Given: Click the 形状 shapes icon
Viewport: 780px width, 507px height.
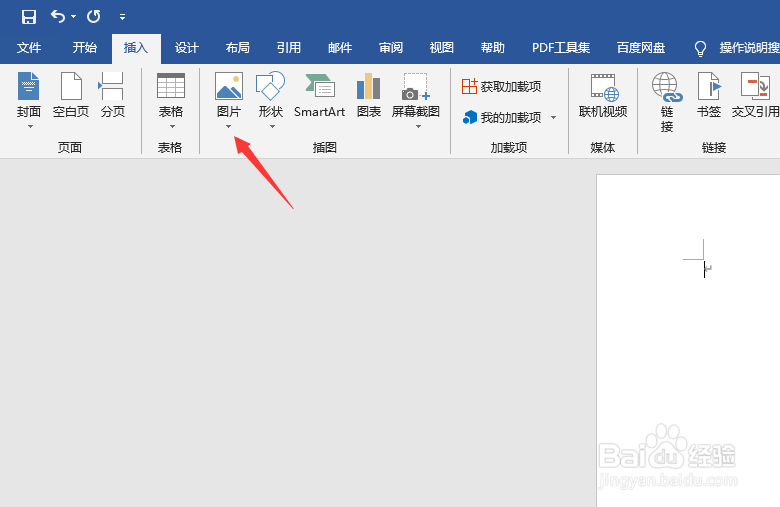Looking at the screenshot, I should click(270, 86).
